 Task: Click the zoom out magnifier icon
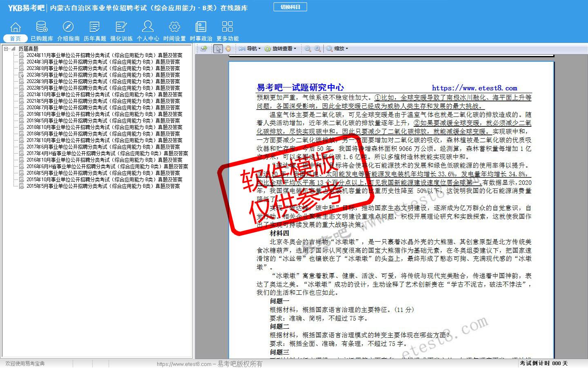pos(308,49)
